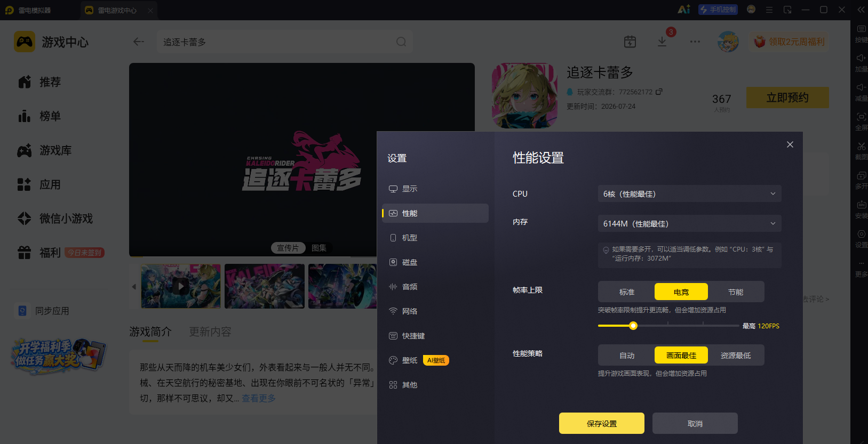The image size is (868, 444).
Task: Switch to 更新内容 tab
Action: click(x=210, y=332)
